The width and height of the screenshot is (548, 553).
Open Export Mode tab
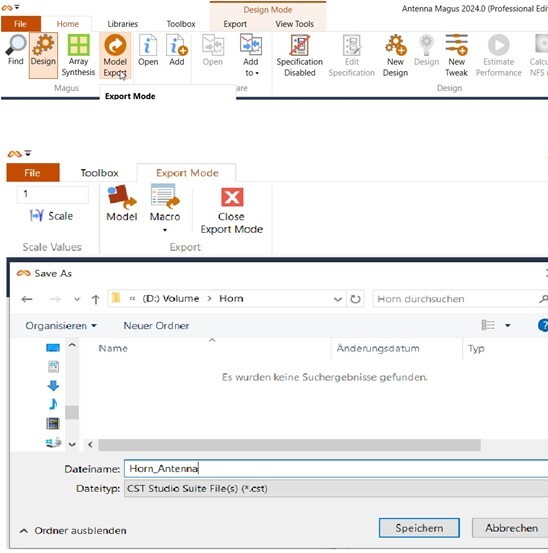(187, 173)
